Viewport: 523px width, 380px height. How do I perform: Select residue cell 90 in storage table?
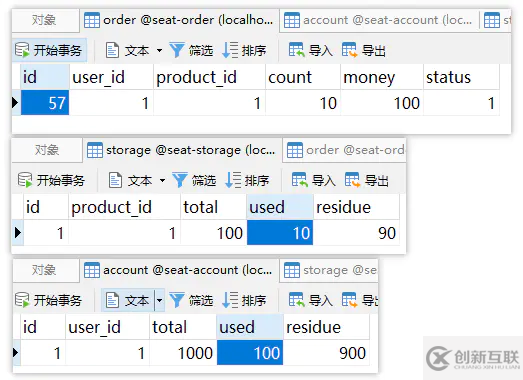tap(356, 233)
